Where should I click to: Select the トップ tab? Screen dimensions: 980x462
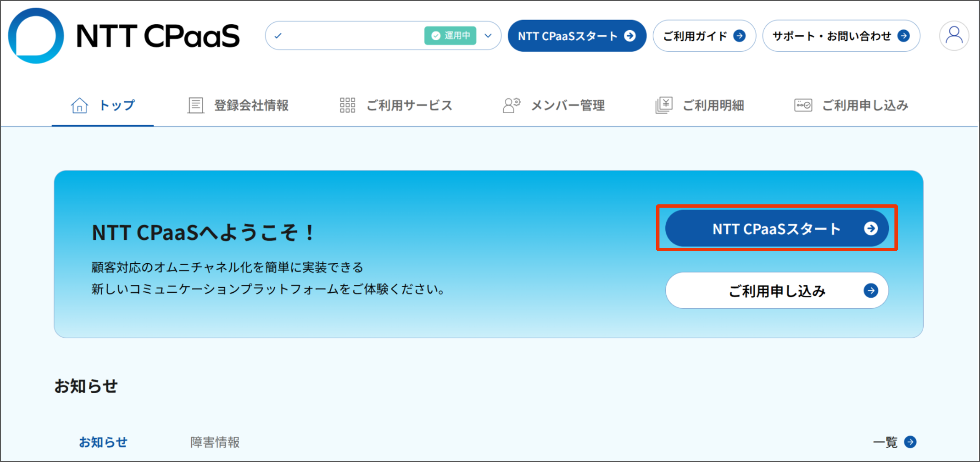click(103, 105)
